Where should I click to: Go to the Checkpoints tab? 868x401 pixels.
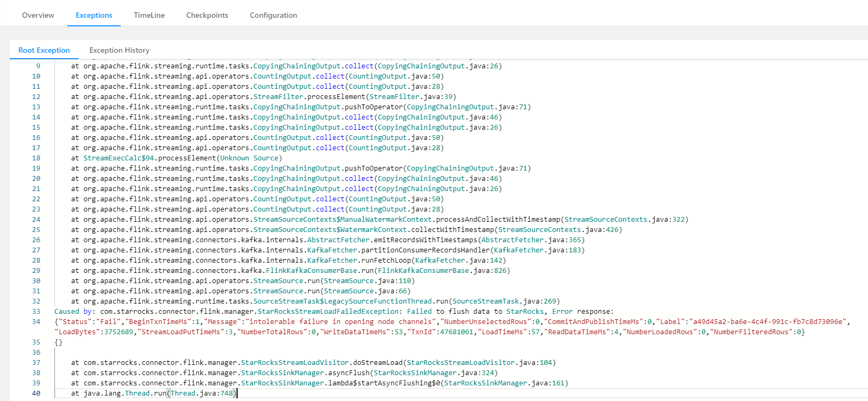click(207, 15)
